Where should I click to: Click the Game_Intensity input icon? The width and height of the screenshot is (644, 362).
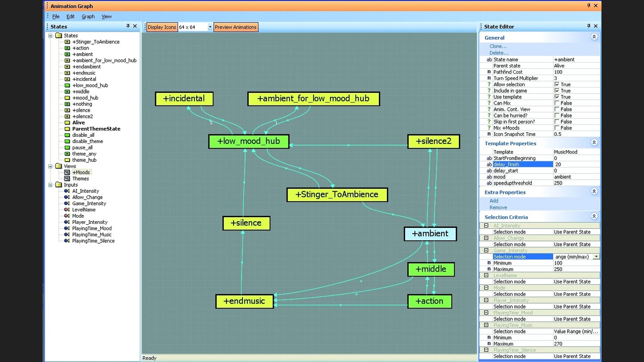[x=67, y=203]
